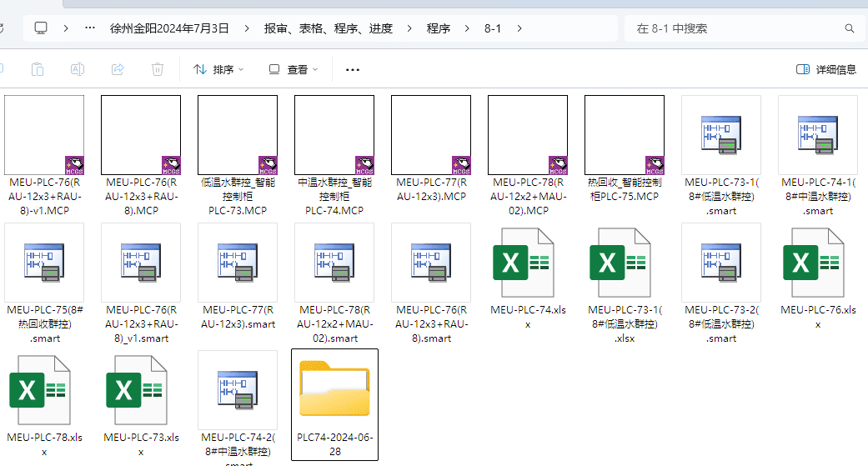Image resolution: width=868 pixels, height=466 pixels.
Task: Select MEU-PLC-77(RAU-12x3).MCP file icon
Action: [431, 135]
